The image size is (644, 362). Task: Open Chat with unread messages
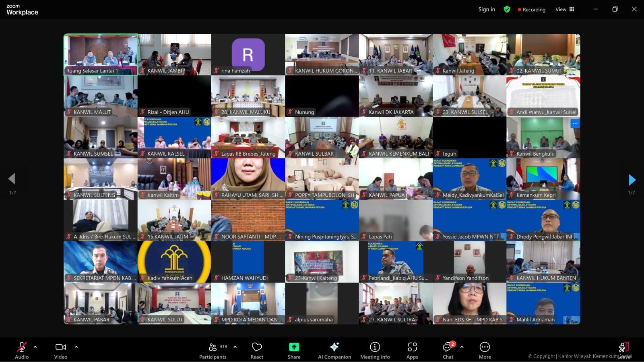click(x=447, y=347)
